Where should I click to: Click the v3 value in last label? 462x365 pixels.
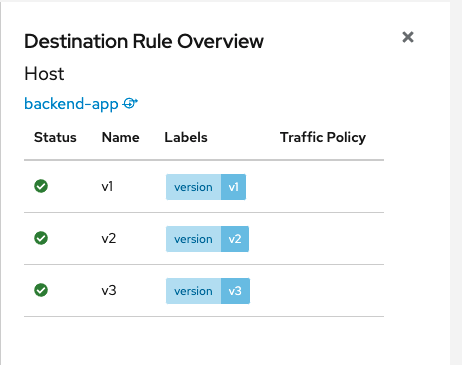pyautogui.click(x=235, y=291)
